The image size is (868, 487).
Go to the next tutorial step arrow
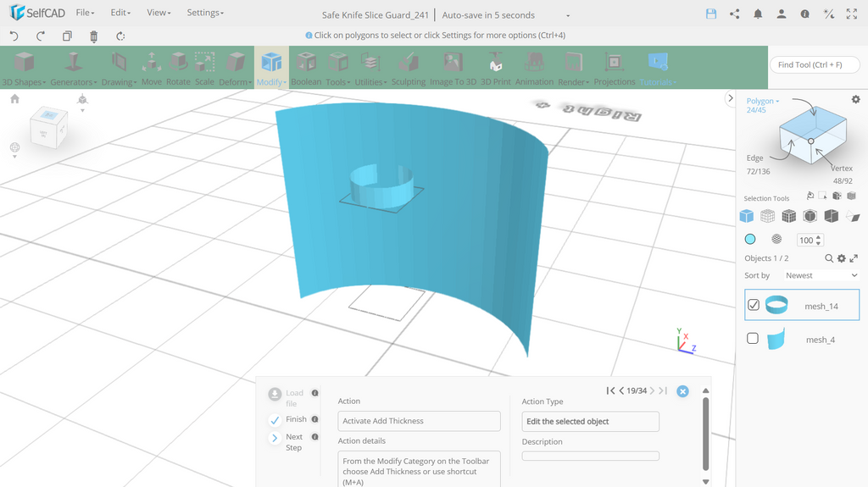click(652, 390)
